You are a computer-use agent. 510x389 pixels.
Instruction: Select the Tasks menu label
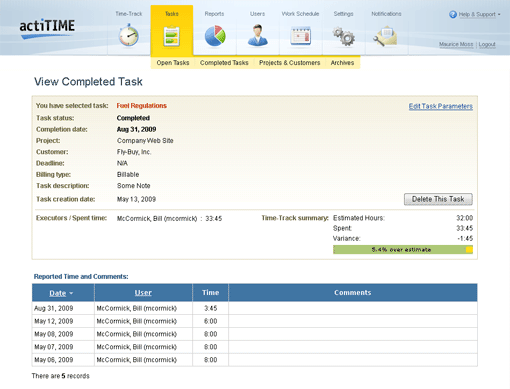point(172,14)
